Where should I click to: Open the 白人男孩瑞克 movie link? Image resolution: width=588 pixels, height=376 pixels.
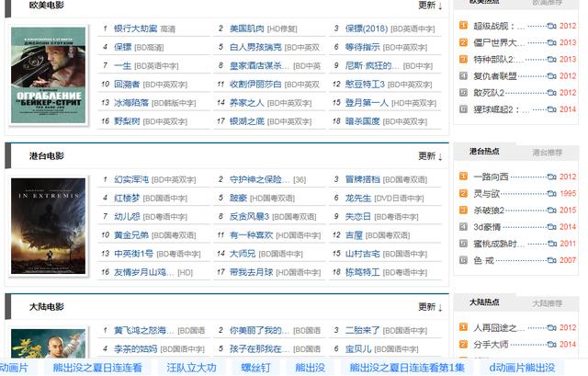click(255, 47)
